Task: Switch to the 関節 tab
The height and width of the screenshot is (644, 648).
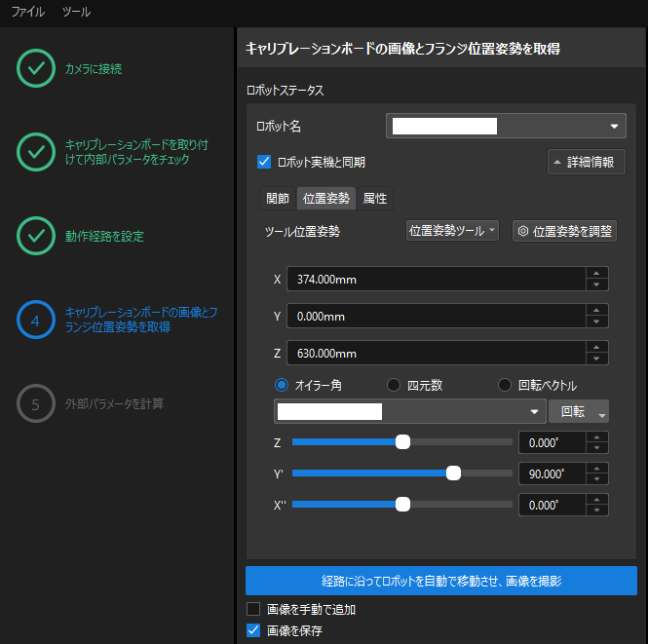Action: click(x=278, y=198)
